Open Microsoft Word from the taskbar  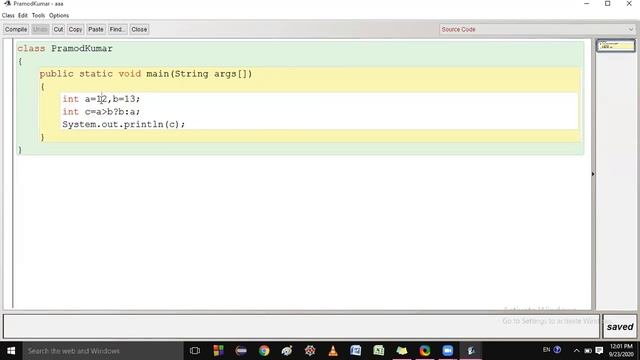tap(356, 351)
